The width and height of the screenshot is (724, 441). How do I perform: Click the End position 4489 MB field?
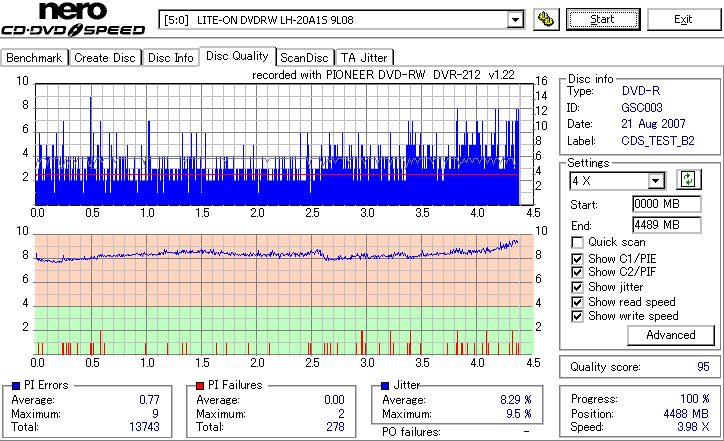666,225
